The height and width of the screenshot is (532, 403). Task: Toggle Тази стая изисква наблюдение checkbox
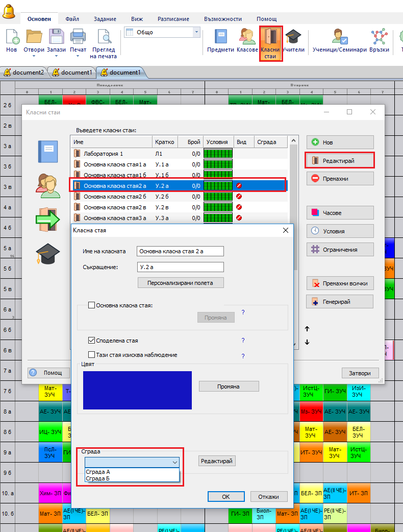coord(92,355)
